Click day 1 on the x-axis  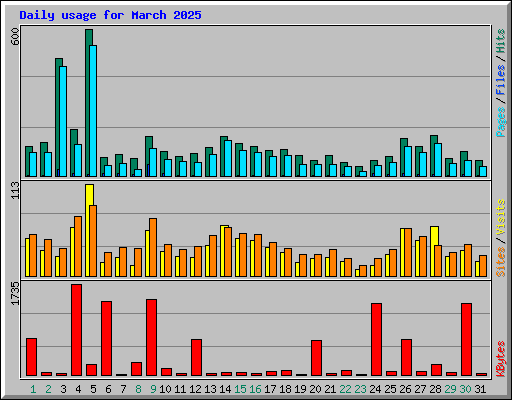(x=33, y=389)
